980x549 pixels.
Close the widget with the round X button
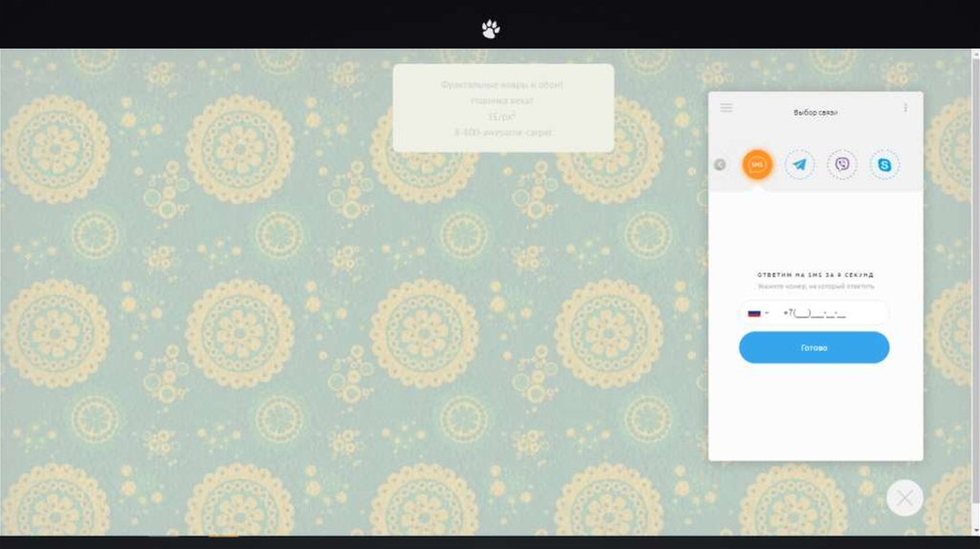pos(904,497)
